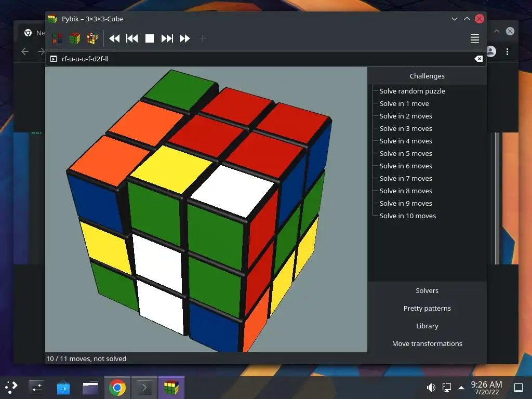532x399 pixels.
Task: Close the background Chrome window
Action: tap(510, 31)
